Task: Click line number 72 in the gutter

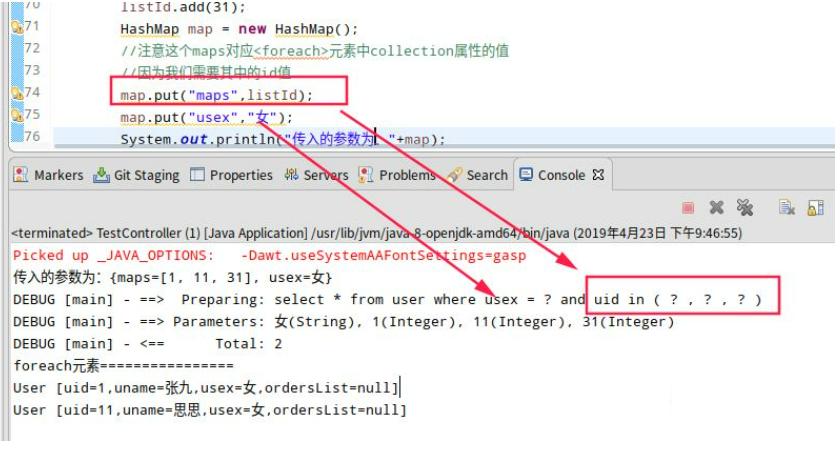Action: [32, 48]
